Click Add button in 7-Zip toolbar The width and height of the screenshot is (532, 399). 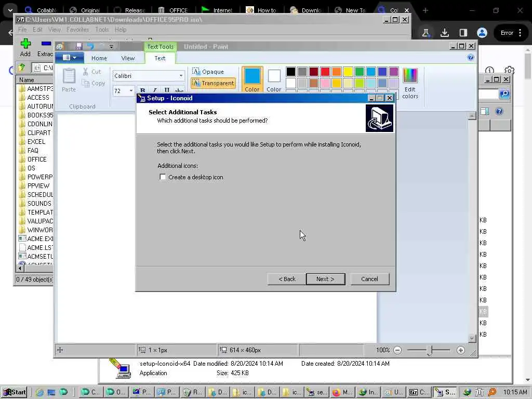[25, 47]
